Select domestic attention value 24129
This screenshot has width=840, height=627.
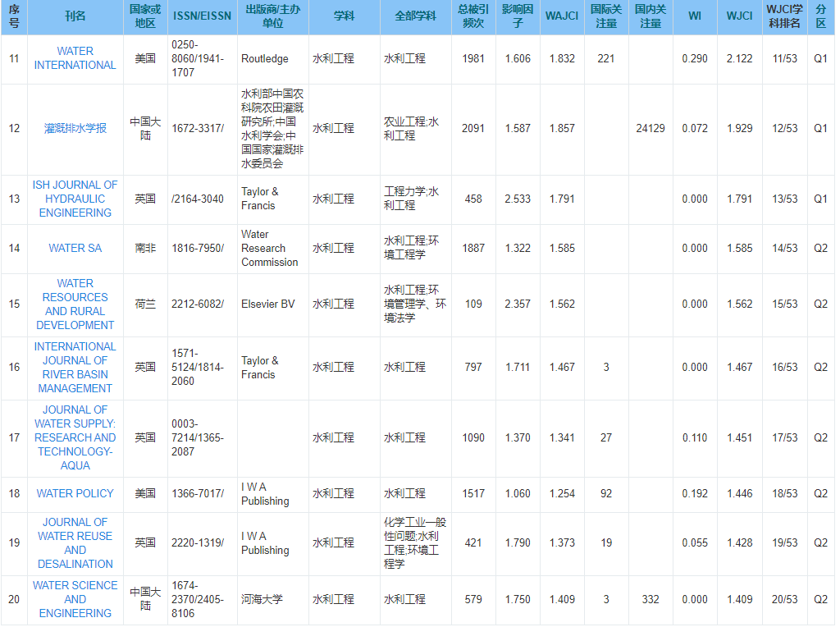(x=651, y=129)
